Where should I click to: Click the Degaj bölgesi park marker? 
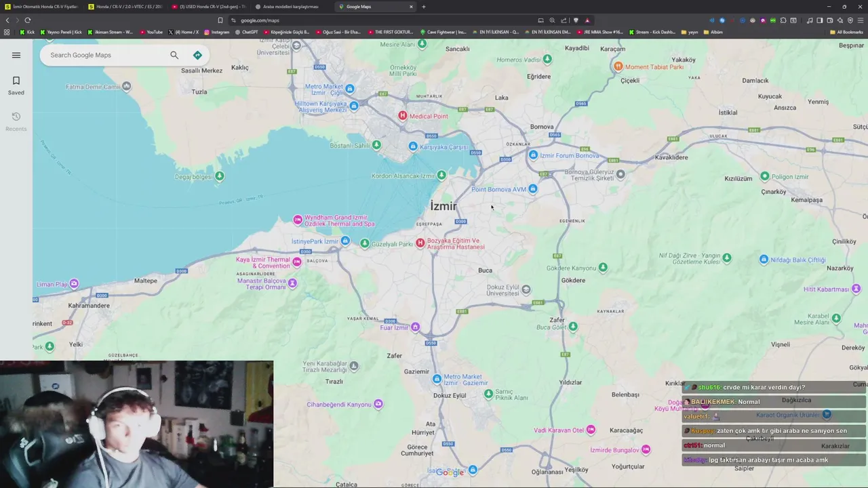click(x=219, y=176)
